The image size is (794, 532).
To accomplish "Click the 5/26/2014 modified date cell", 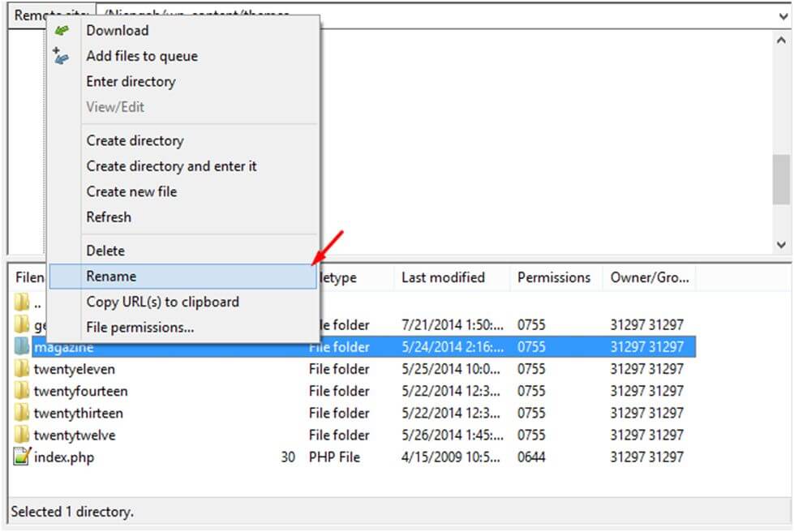I will tap(453, 435).
